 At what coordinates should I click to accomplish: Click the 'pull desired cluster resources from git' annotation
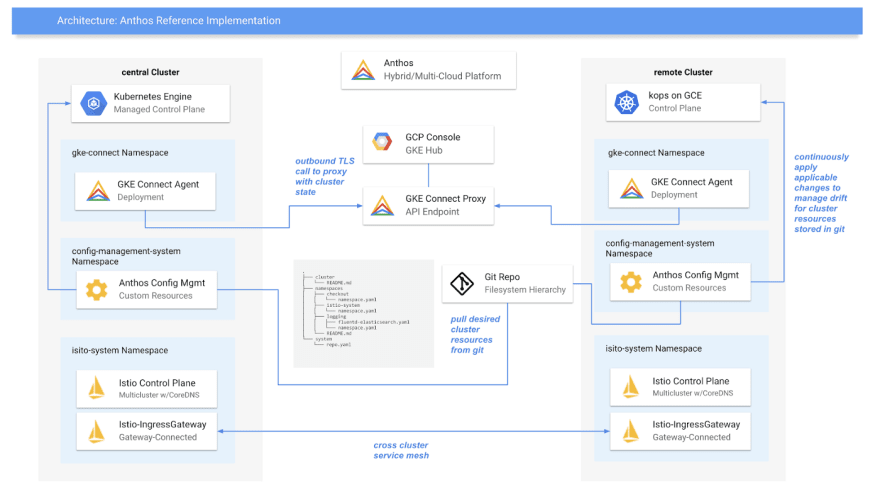(475, 335)
